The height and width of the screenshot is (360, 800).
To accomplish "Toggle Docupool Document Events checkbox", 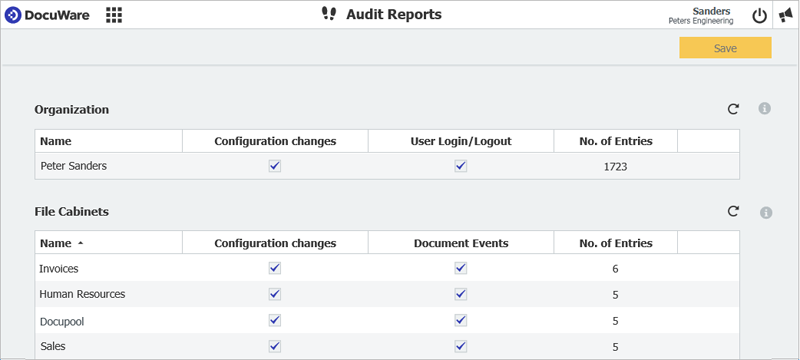I will click(x=461, y=320).
